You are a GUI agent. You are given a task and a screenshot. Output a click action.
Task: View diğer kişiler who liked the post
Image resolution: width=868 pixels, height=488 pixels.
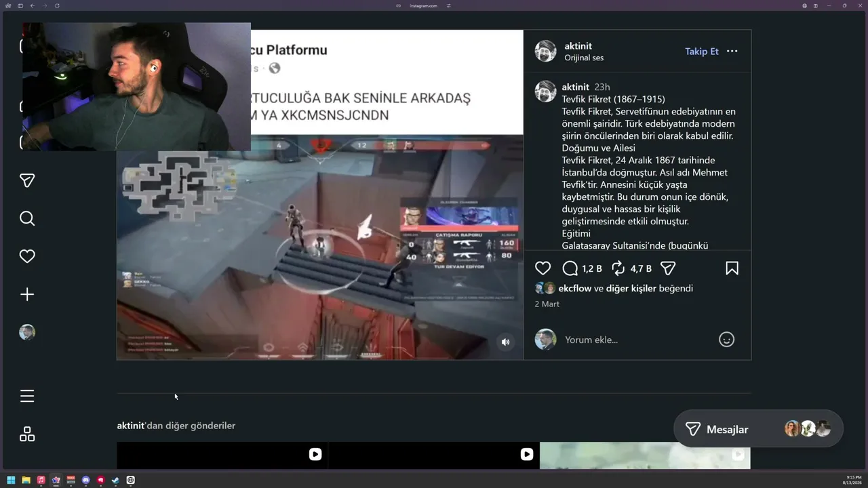(x=631, y=289)
